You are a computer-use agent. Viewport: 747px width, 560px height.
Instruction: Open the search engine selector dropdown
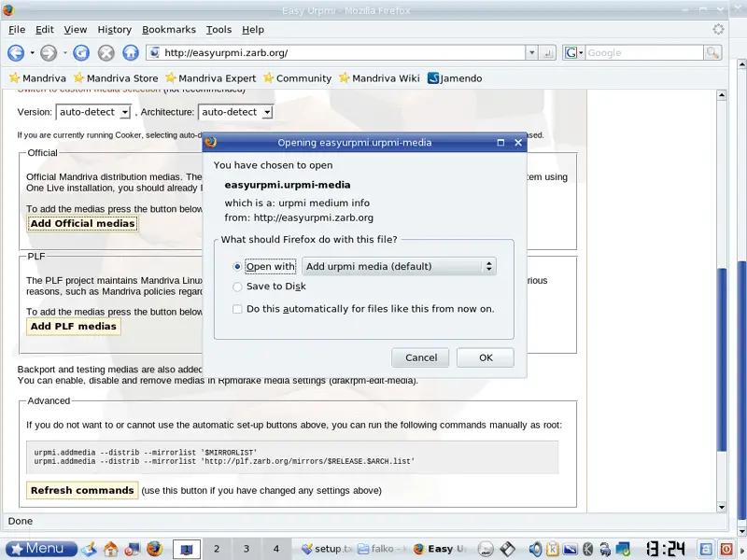coord(574,53)
